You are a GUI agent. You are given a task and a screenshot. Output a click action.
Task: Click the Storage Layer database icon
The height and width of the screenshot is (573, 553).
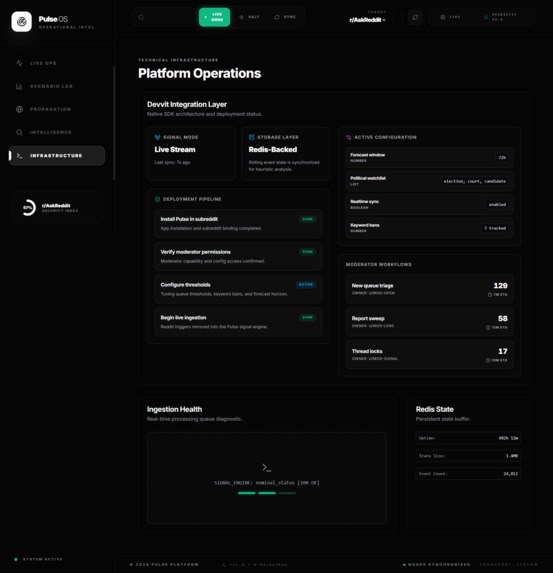click(x=251, y=137)
